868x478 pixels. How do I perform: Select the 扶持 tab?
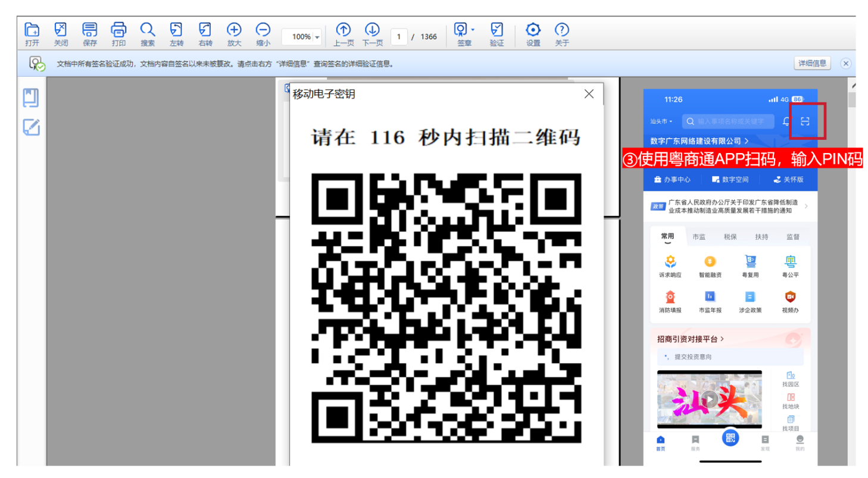761,237
